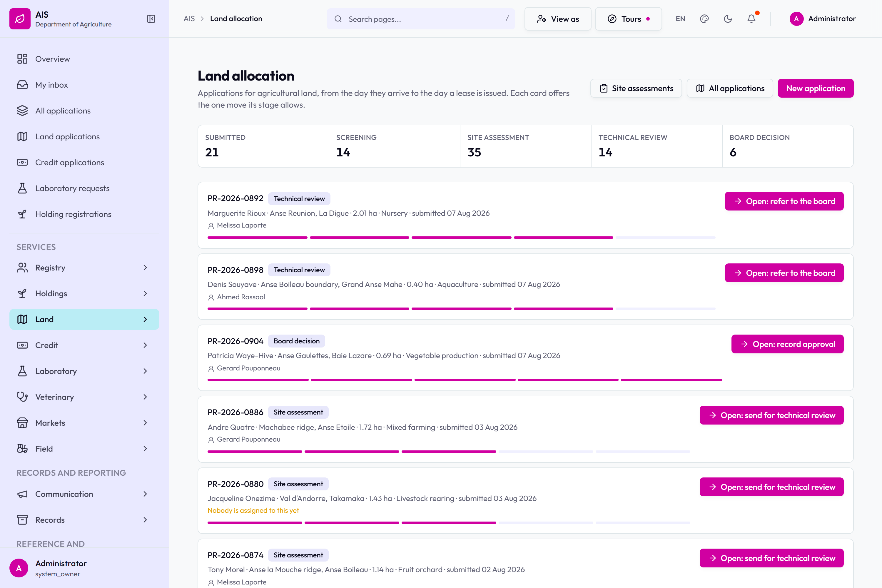Open the Overview dashboard icon
882x588 pixels.
(x=22, y=59)
